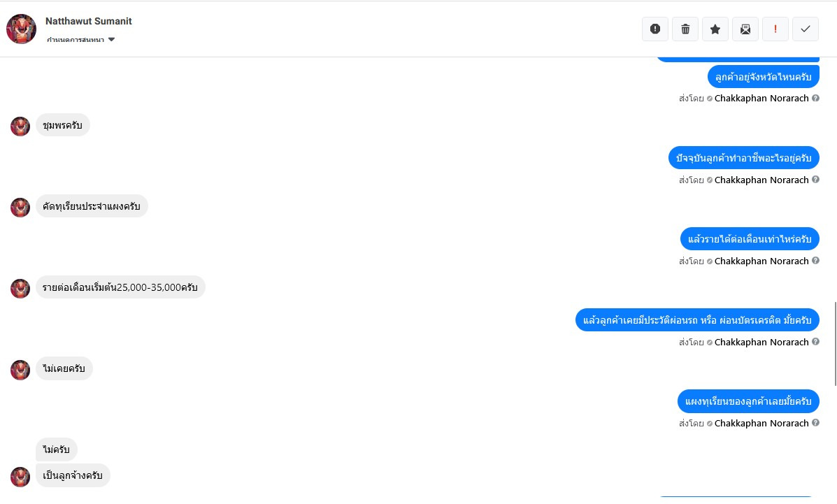
Task: Click the red exclamation priority icon
Action: pyautogui.click(x=775, y=29)
